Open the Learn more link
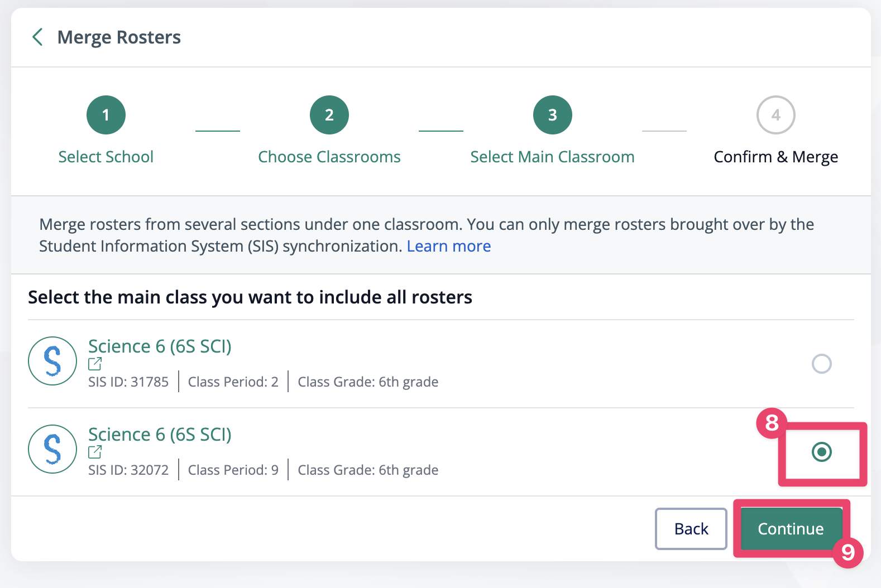 click(448, 246)
